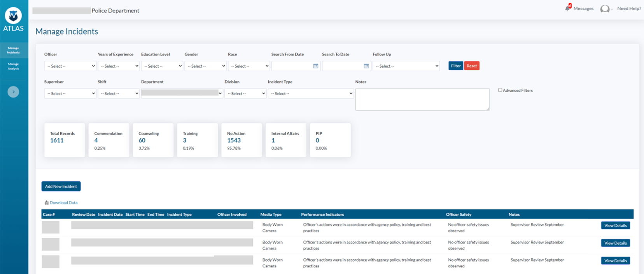This screenshot has width=644, height=274.
Task: View Details for the first incident row
Action: coord(615,225)
